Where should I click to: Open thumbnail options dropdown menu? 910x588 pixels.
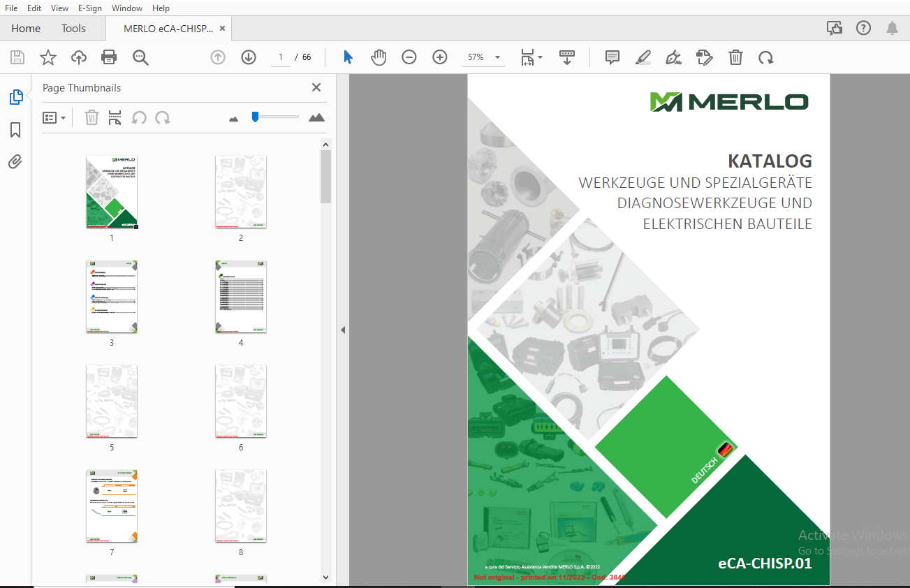pyautogui.click(x=54, y=117)
